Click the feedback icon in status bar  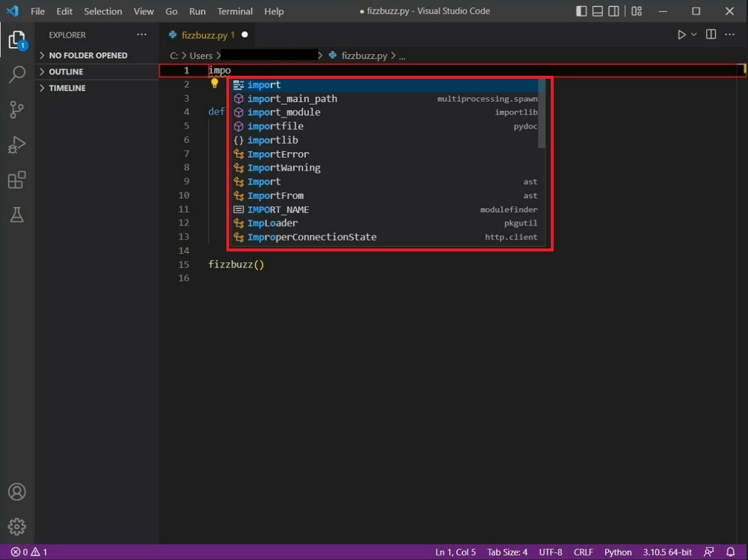click(709, 552)
